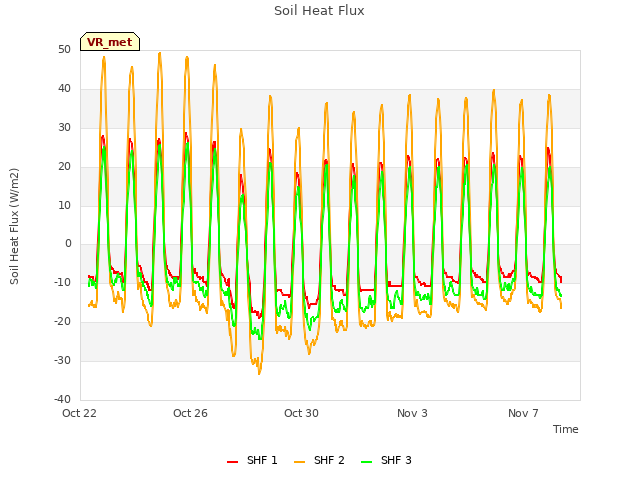Click the red SHF 1 legend swatch
Viewport: 640px width, 480px height.
click(x=232, y=462)
